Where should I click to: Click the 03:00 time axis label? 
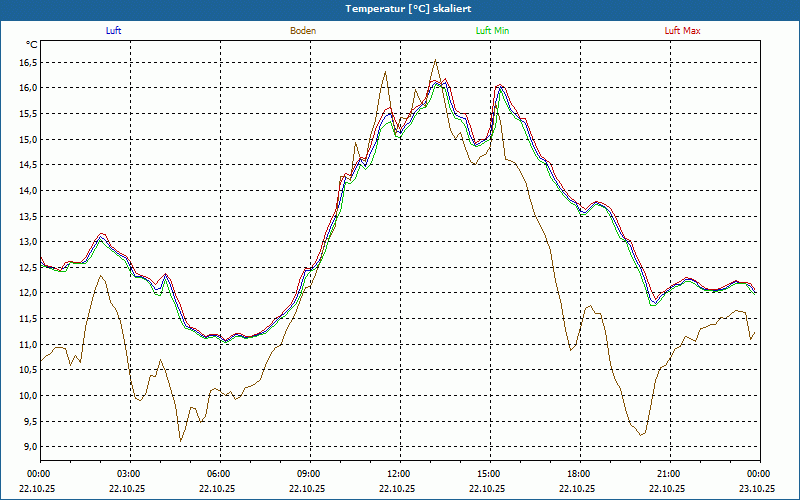(x=129, y=474)
